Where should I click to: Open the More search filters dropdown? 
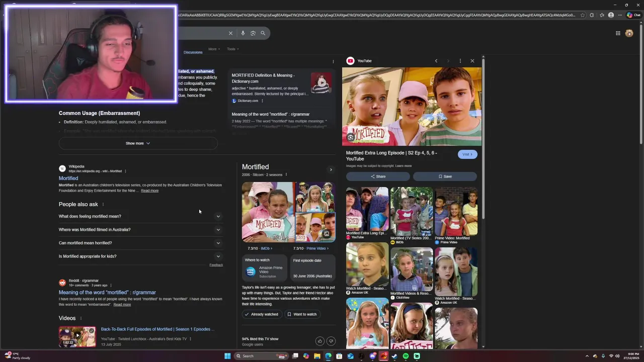214,49
